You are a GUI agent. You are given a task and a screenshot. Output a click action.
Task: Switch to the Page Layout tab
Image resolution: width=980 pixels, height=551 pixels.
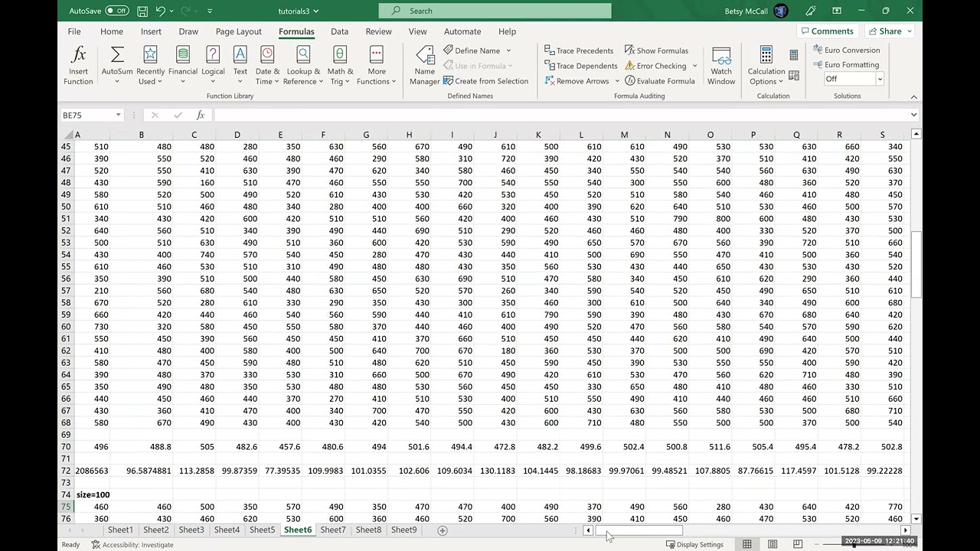(238, 31)
